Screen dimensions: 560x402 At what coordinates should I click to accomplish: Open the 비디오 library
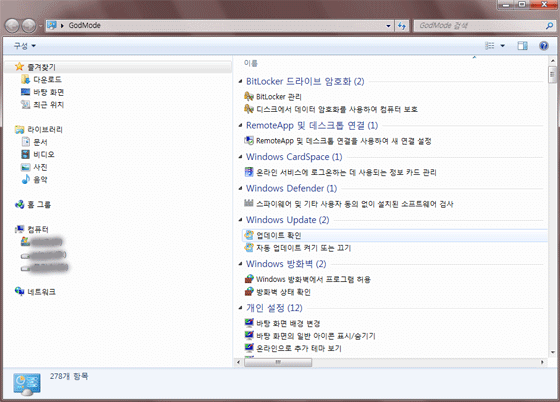(44, 154)
